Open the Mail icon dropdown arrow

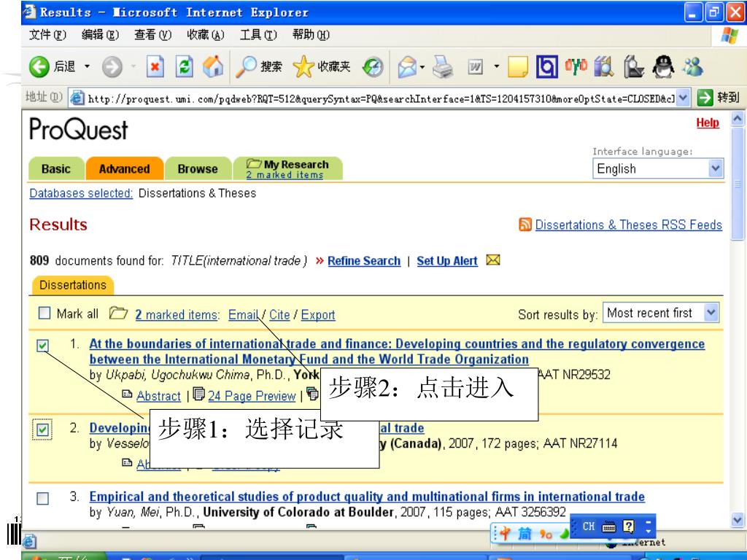(x=422, y=67)
